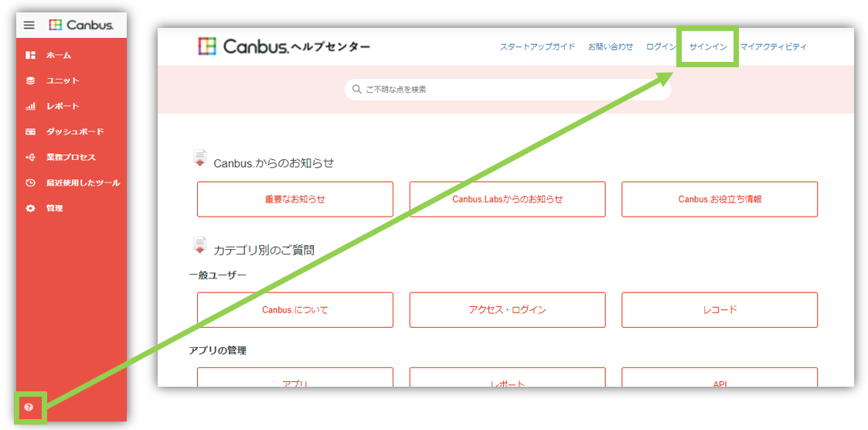
Task: Open API category button
Action: tap(720, 377)
